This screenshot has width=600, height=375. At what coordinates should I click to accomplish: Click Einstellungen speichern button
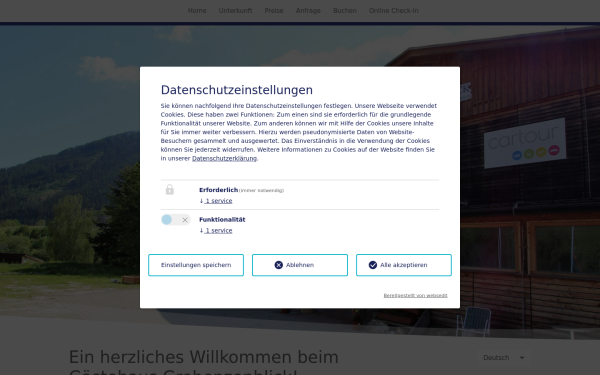(x=196, y=265)
